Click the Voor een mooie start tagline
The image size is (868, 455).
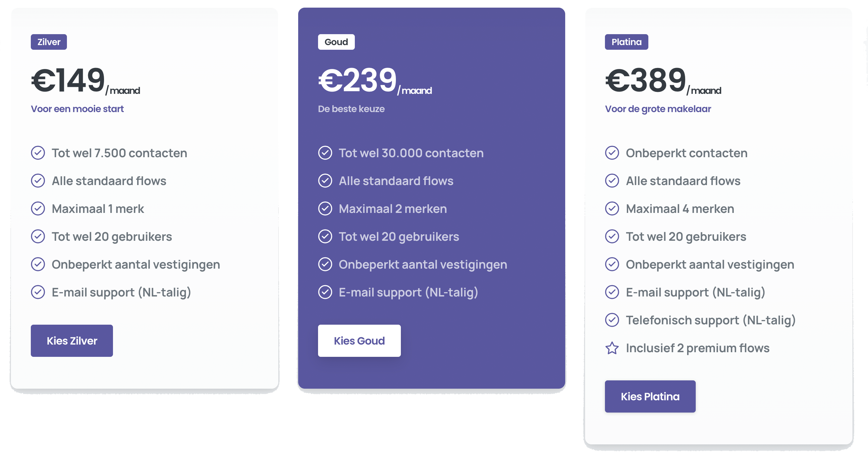[77, 109]
